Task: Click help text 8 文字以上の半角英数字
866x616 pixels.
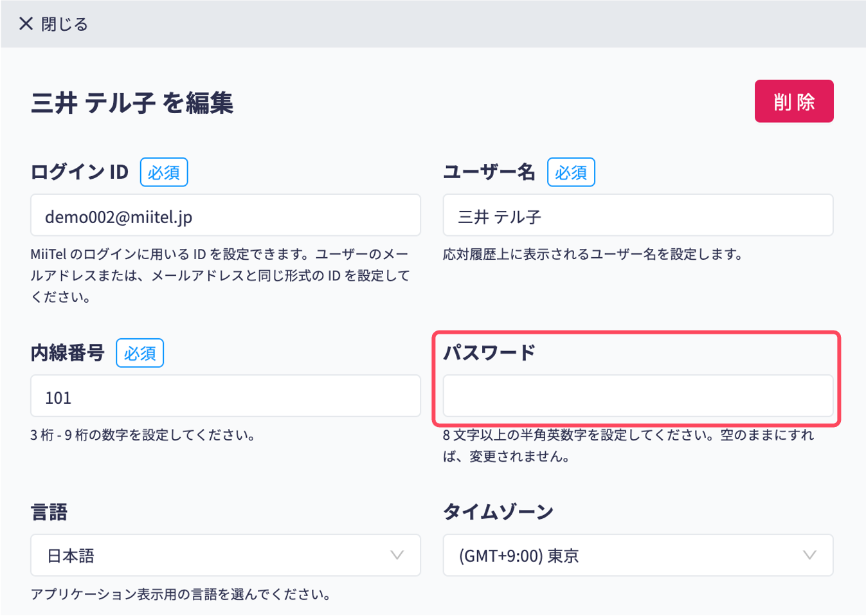Action: [x=628, y=446]
